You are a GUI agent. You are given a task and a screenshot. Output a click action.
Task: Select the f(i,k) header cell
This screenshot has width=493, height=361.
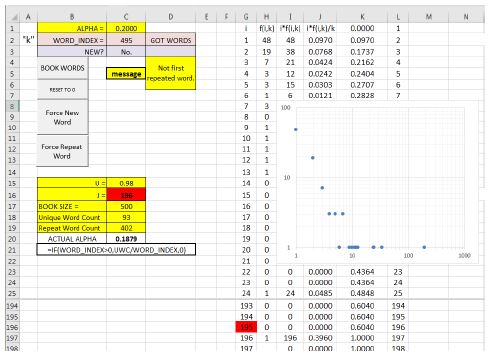tap(267, 28)
